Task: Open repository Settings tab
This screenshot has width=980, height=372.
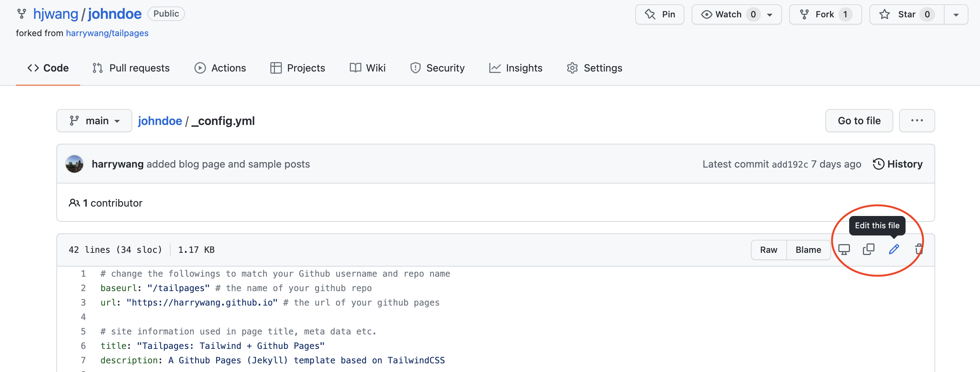Action: 595,68
